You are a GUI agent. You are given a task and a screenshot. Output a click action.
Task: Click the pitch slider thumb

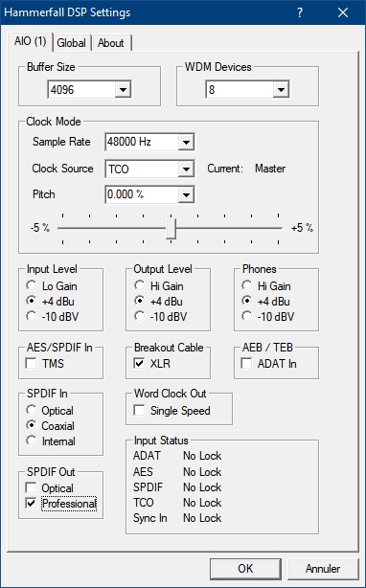pos(171,228)
